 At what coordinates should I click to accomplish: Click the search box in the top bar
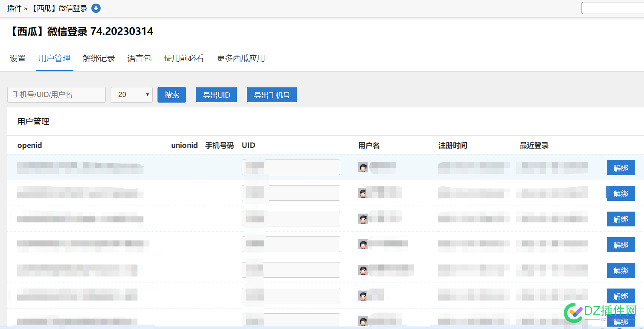(x=613, y=8)
